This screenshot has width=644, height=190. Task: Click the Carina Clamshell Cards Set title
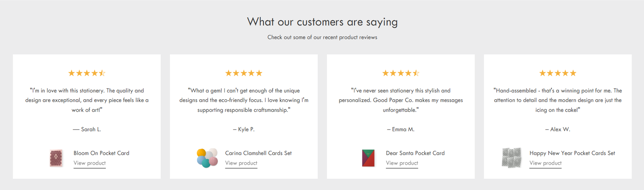(258, 153)
